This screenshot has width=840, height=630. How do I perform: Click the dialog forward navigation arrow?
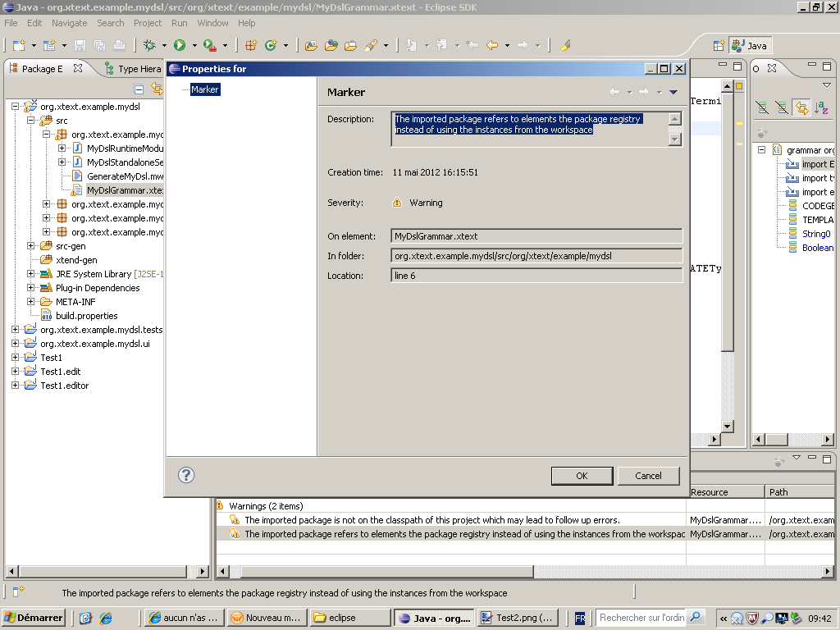(644, 92)
